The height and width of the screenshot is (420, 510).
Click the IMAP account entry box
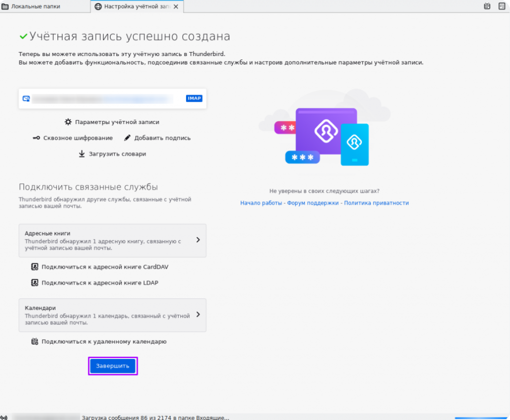(x=112, y=99)
